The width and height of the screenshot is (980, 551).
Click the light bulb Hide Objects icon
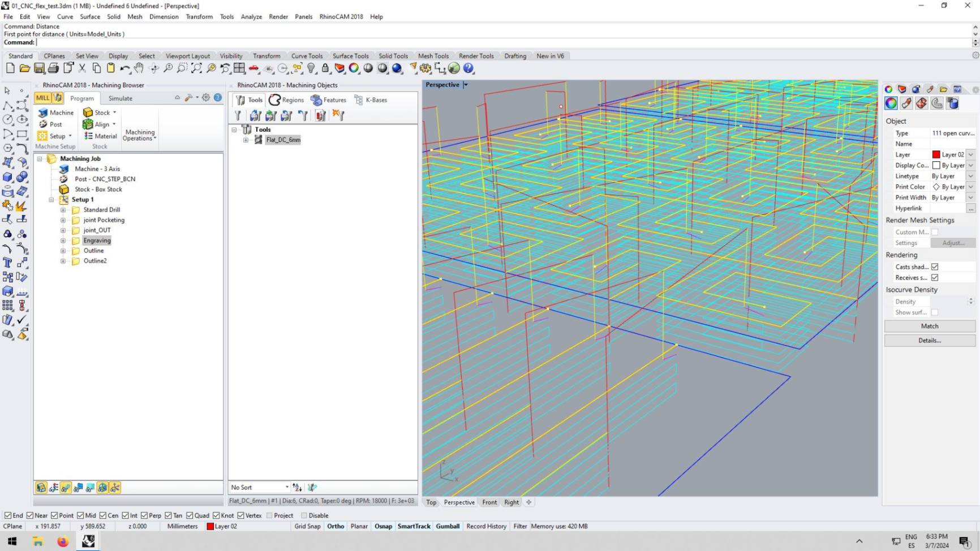311,68
